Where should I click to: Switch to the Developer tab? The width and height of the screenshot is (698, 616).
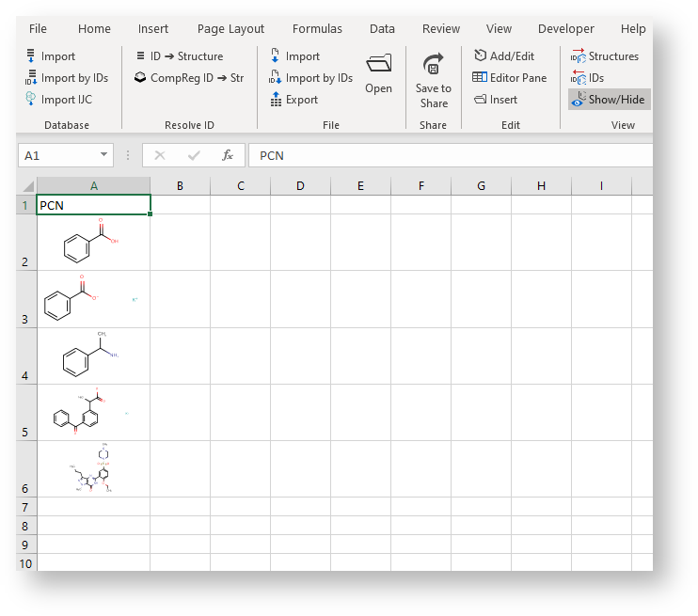pyautogui.click(x=565, y=29)
